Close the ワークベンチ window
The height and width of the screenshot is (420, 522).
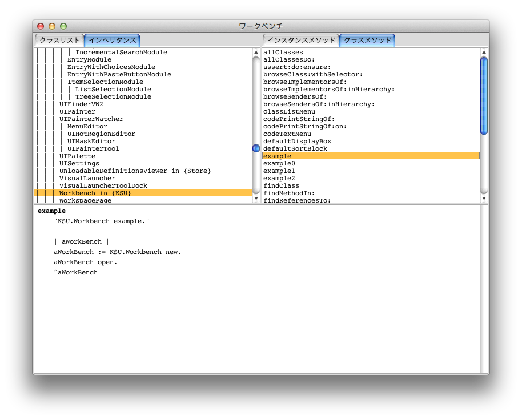click(41, 26)
